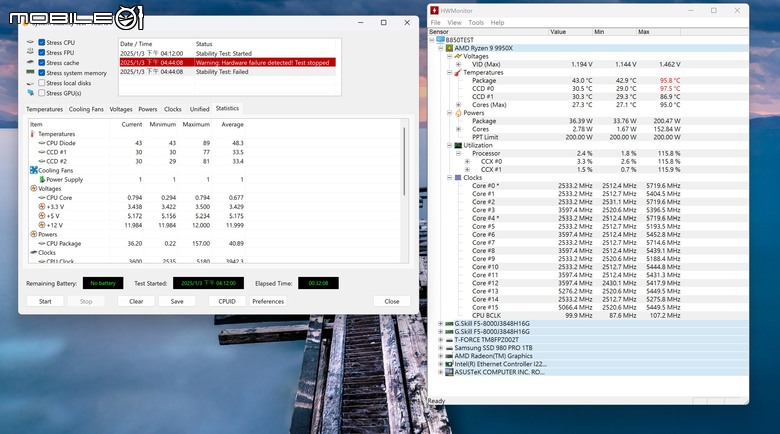Click the +3.3 V voltage icon

[42, 207]
